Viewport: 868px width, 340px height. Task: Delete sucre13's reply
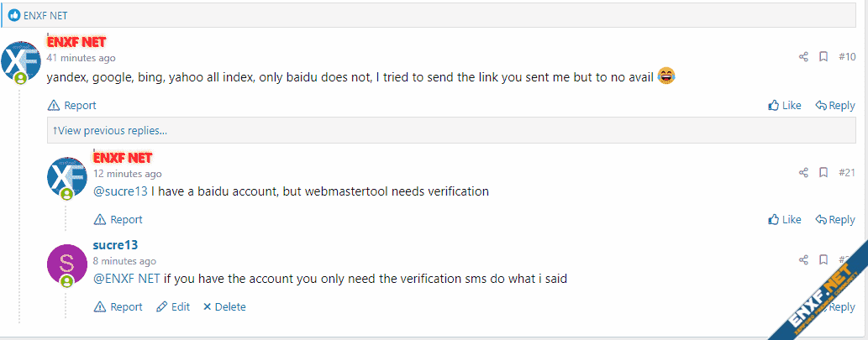[224, 306]
